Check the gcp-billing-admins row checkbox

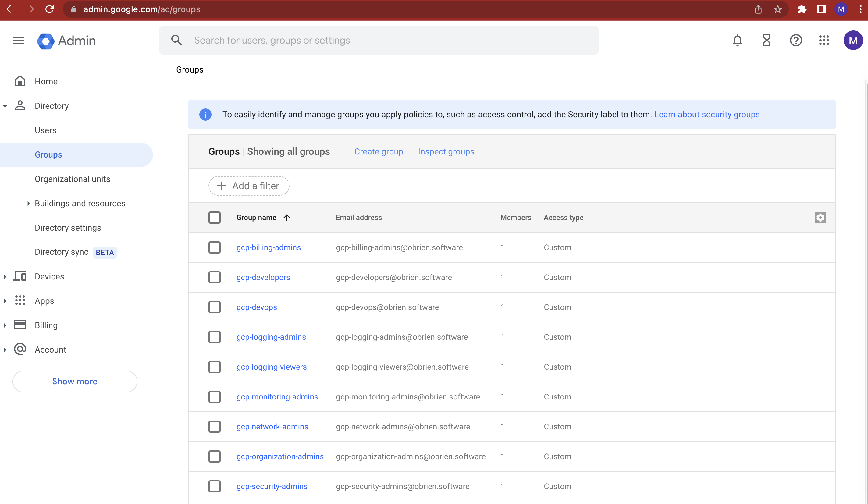(215, 247)
